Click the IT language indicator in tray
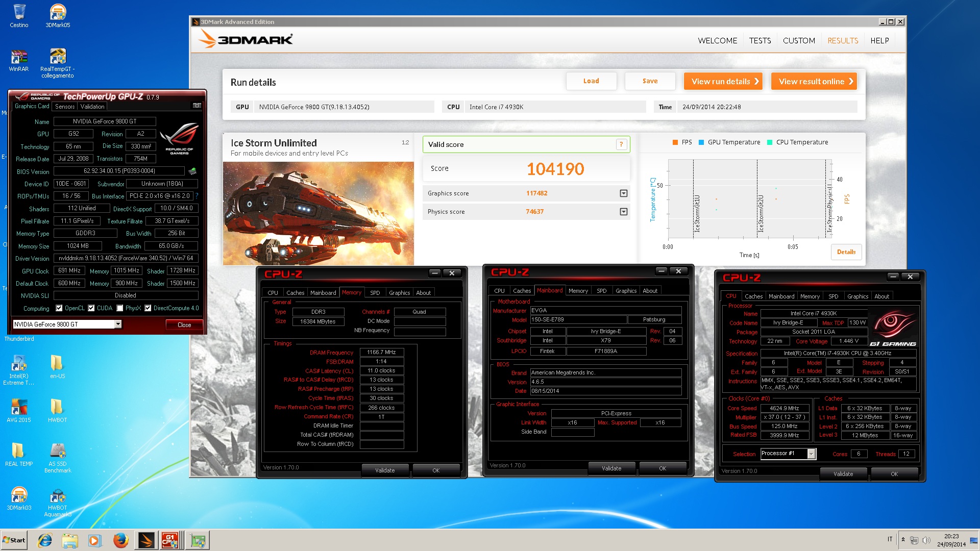 click(890, 539)
